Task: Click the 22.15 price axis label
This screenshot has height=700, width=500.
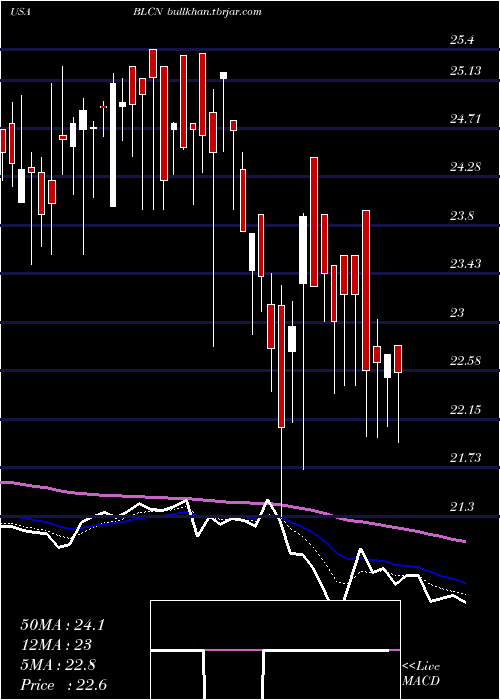Action: pos(466,409)
